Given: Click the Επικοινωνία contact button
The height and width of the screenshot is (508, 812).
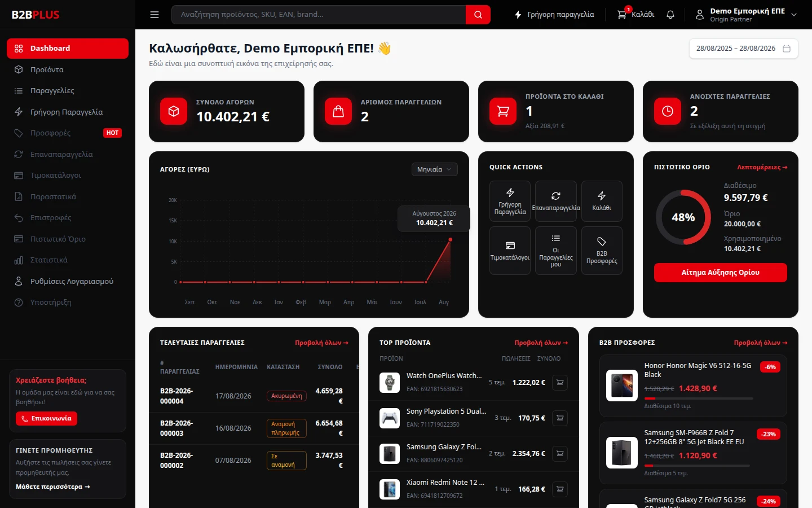Looking at the screenshot, I should click(46, 418).
